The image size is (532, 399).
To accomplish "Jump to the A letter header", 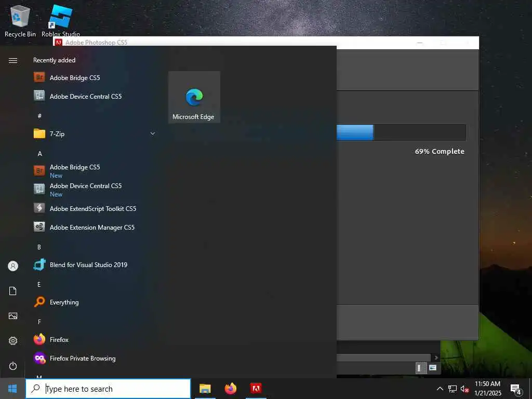I will tap(39, 154).
